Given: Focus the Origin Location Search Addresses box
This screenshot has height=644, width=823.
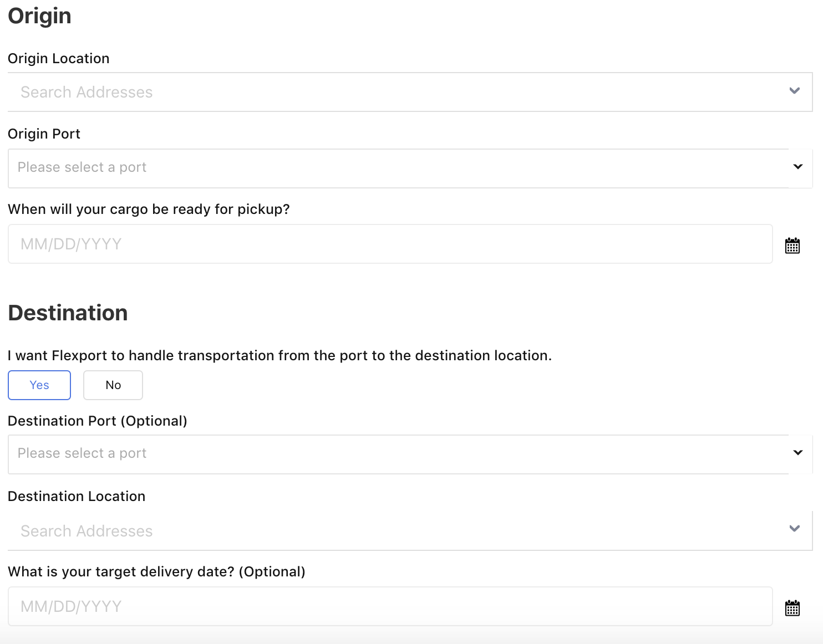Looking at the screenshot, I should tap(388, 92).
